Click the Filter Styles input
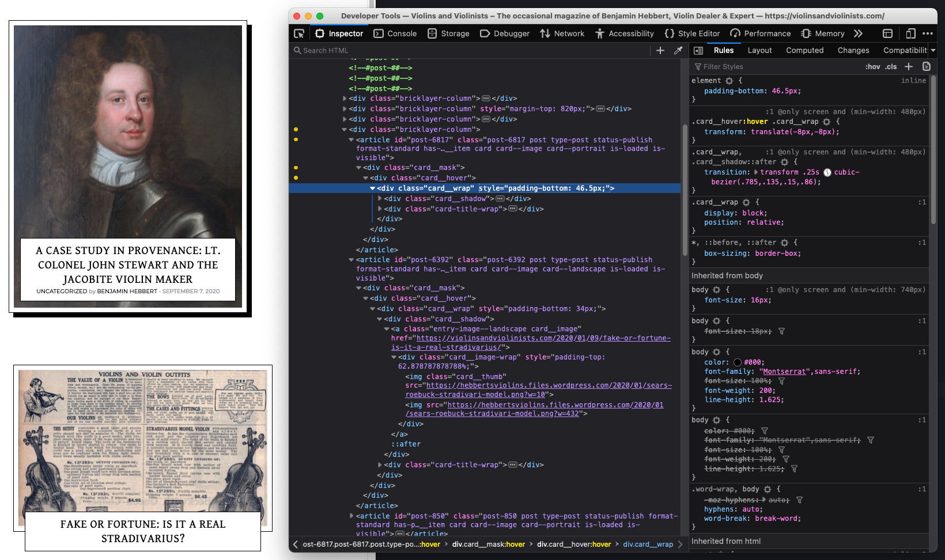Viewport: 945px width, 560px height. tap(775, 67)
